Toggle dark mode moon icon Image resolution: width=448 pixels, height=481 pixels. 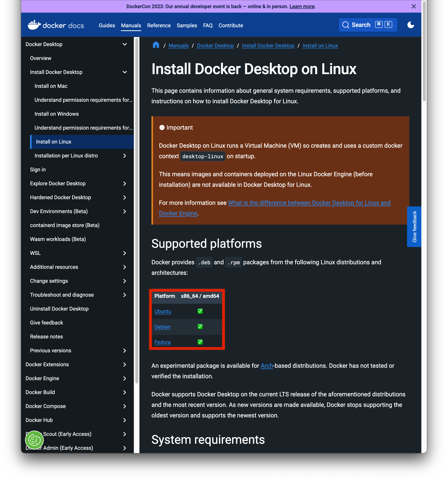(411, 25)
